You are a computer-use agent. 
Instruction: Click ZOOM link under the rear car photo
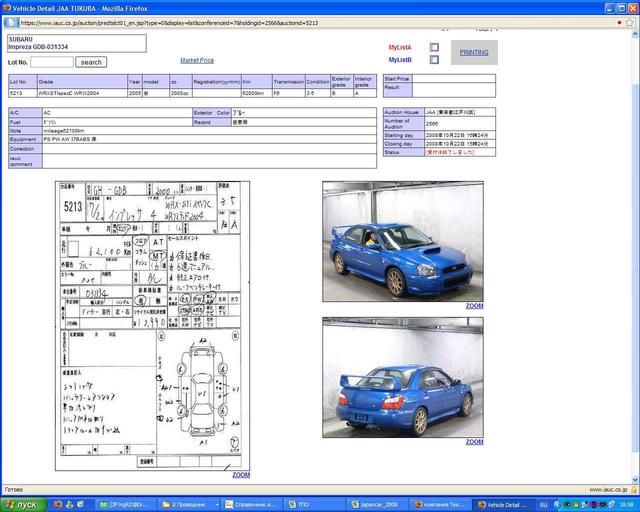(474, 442)
